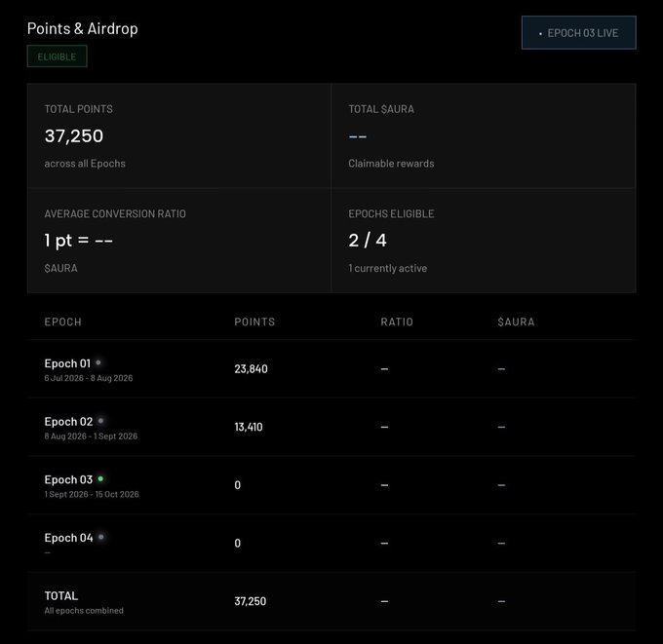Viewport: 663px width, 644px height.
Task: Click the AVERAGE CONVERSION RATIO label
Action: (x=115, y=213)
